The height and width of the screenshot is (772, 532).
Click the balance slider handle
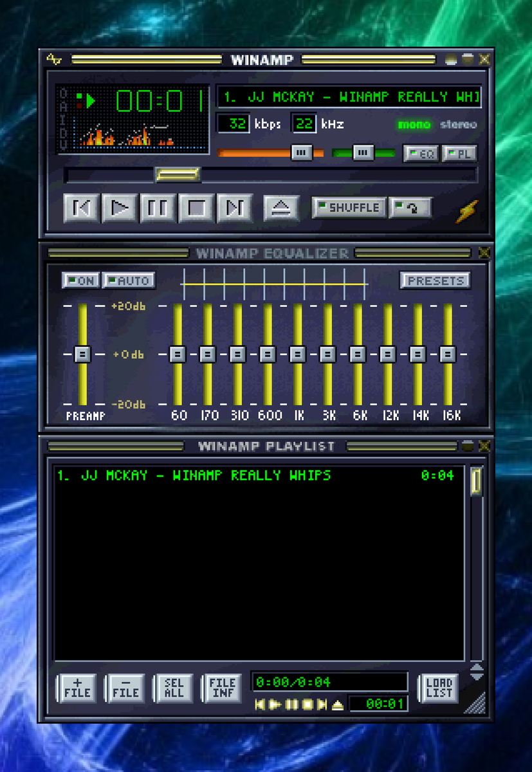[x=363, y=153]
